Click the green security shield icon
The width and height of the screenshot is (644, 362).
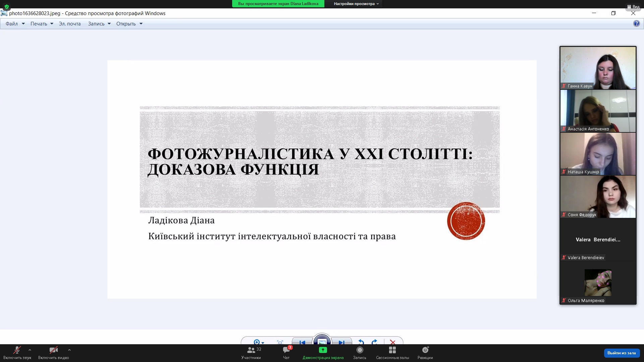[7, 6]
